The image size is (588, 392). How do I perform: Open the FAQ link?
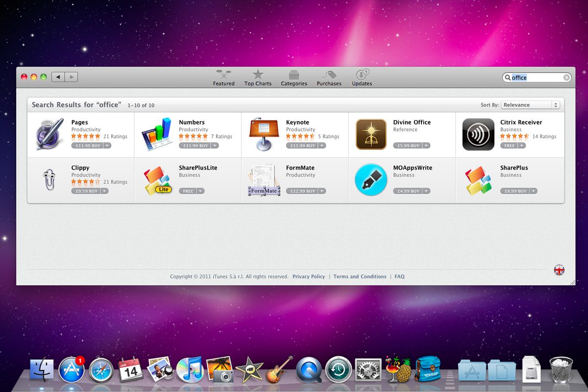click(399, 276)
